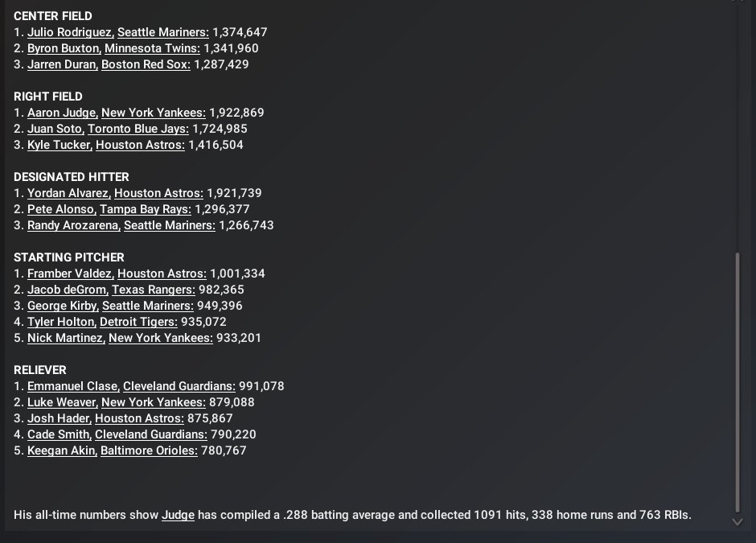View Randy Arozarena's player page
The image size is (756, 543).
coord(73,225)
